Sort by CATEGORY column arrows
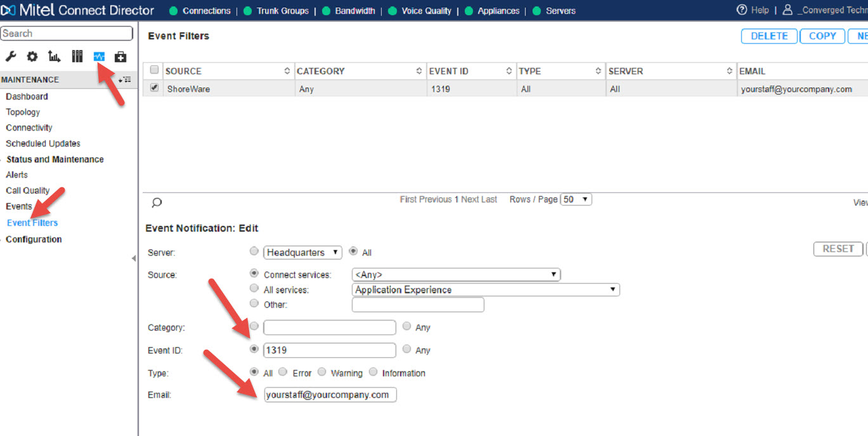The height and width of the screenshot is (436, 868). (x=419, y=71)
